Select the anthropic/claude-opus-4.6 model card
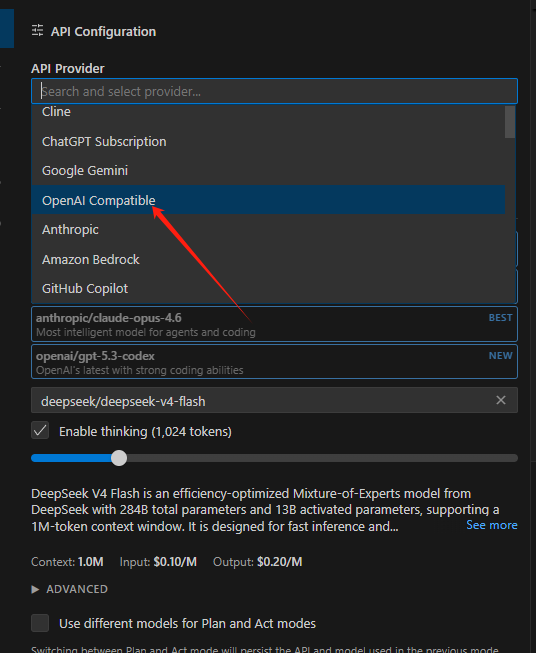This screenshot has height=653, width=536. pos(274,324)
